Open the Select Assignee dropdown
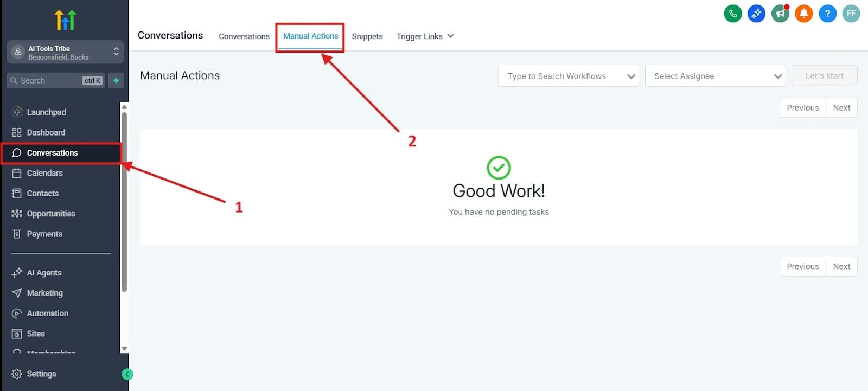 [715, 76]
